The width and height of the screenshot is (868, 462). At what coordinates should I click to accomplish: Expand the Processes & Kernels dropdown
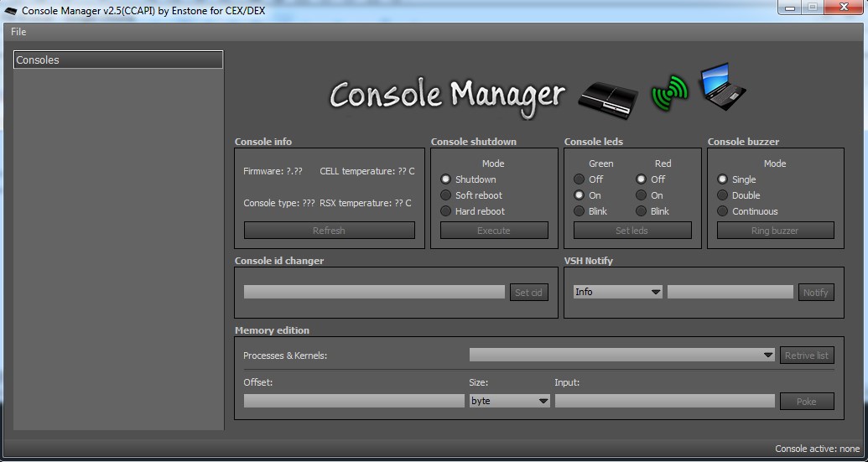[x=622, y=355]
